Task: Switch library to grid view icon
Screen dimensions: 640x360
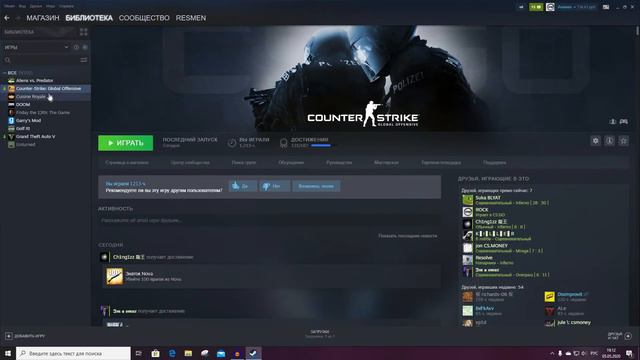Action: pos(84,32)
